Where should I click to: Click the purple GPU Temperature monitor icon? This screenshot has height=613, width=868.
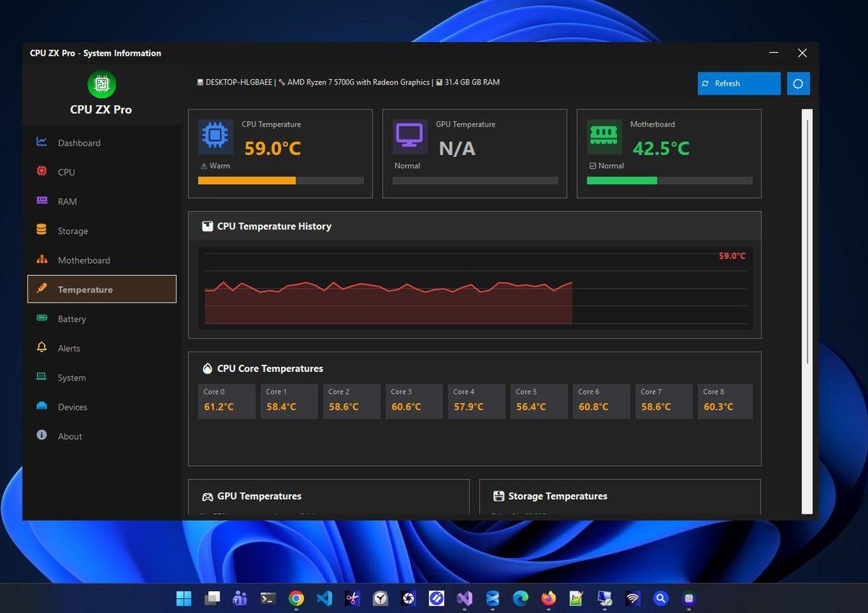(x=410, y=137)
